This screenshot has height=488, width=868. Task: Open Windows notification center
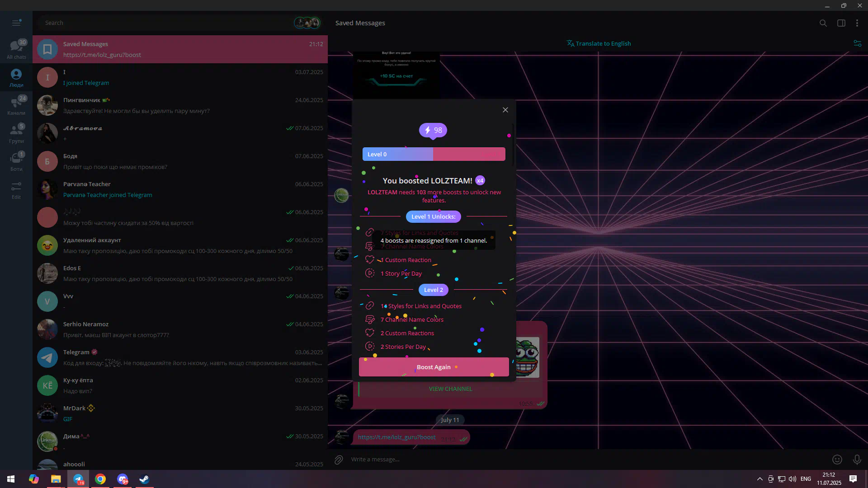coord(853,479)
